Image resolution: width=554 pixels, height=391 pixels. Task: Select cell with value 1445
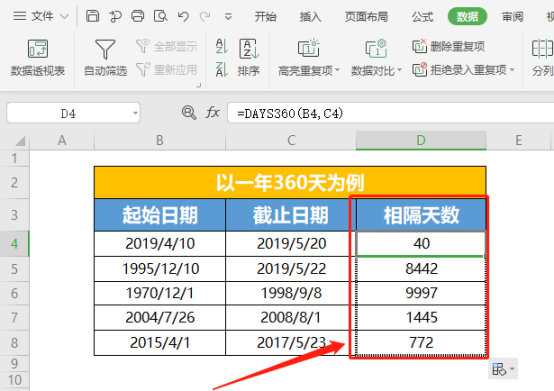point(421,318)
